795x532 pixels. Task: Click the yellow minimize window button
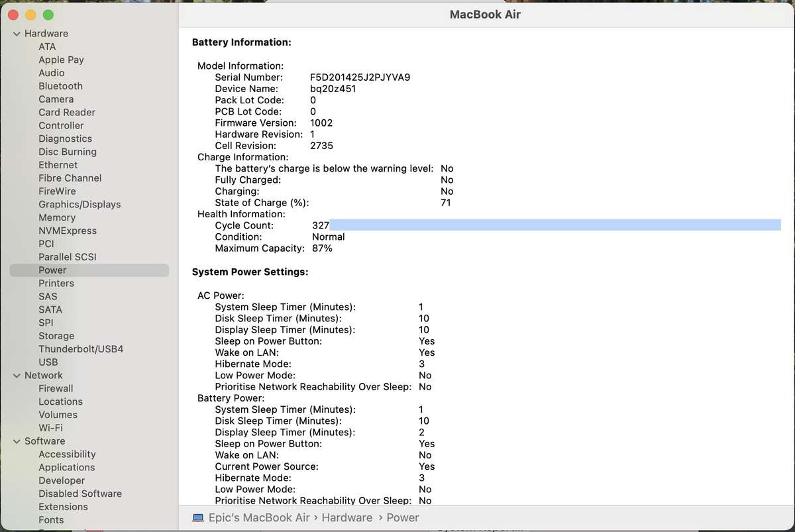coord(31,15)
